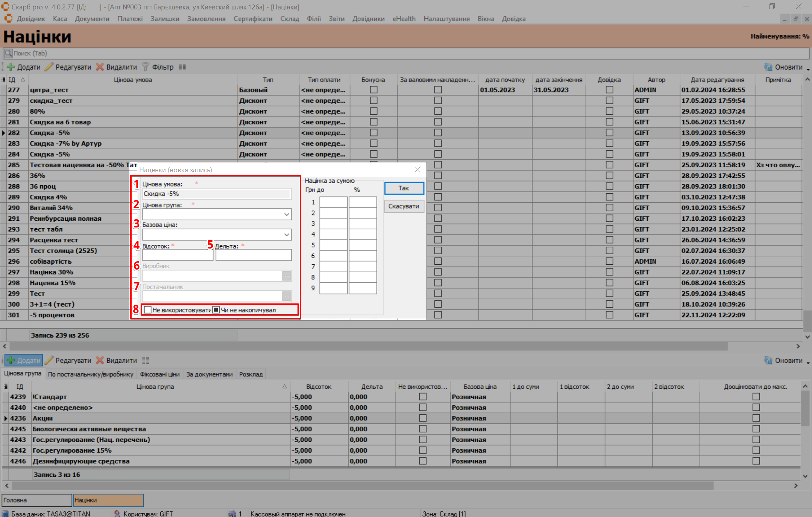The width and height of the screenshot is (812, 517).
Task: Click the red X Видалити icon in top toolbar
Action: point(100,67)
